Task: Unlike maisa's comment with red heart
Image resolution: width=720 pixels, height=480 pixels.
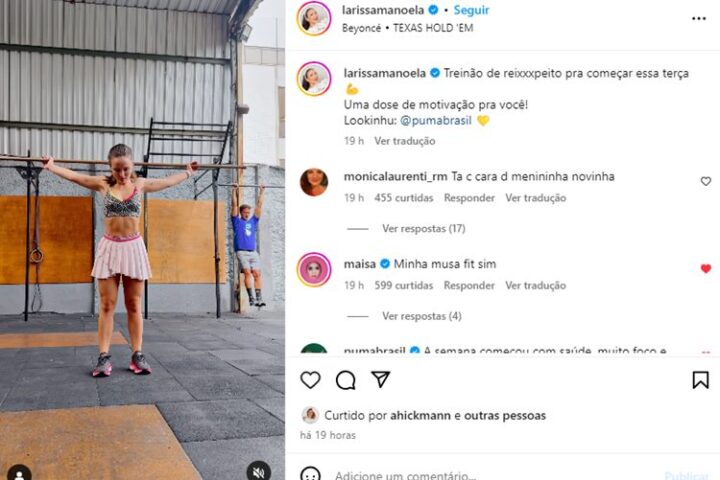Action: 706,269
